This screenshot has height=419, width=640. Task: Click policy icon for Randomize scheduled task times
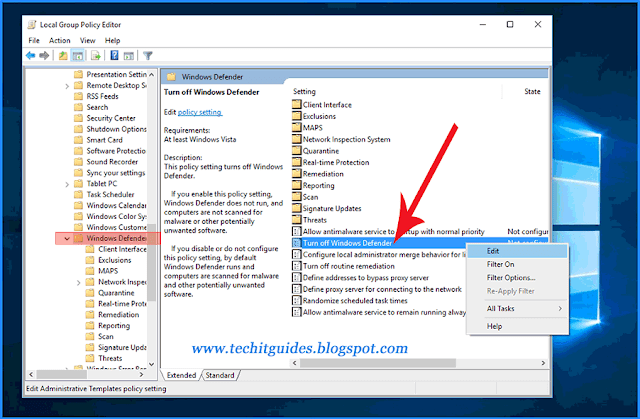point(297,301)
